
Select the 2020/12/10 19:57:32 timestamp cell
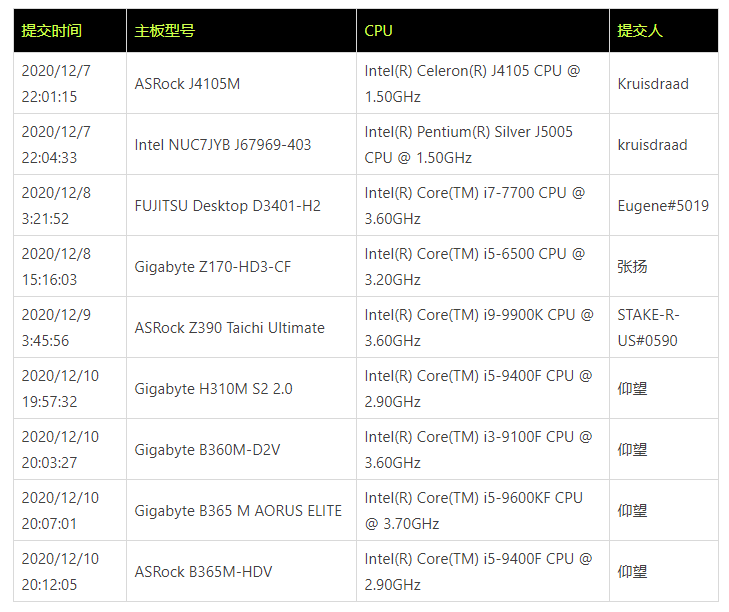click(70, 388)
